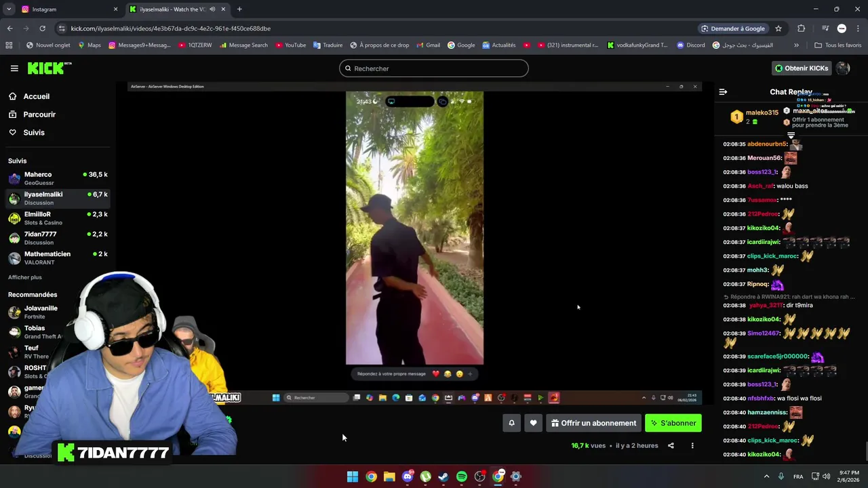
Task: Click the Répondre à RWINA921 reply reference
Action: pos(790,297)
